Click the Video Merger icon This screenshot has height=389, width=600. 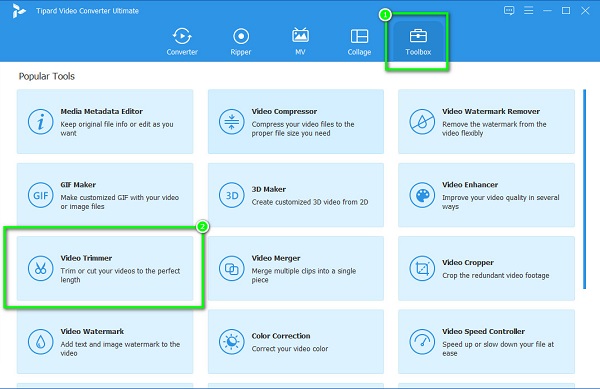coord(232,269)
